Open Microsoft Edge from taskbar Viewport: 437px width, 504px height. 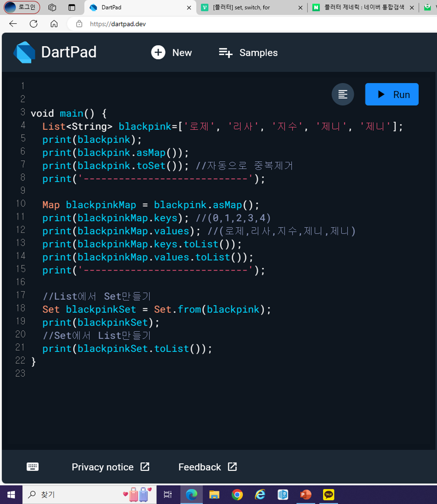(x=192, y=495)
